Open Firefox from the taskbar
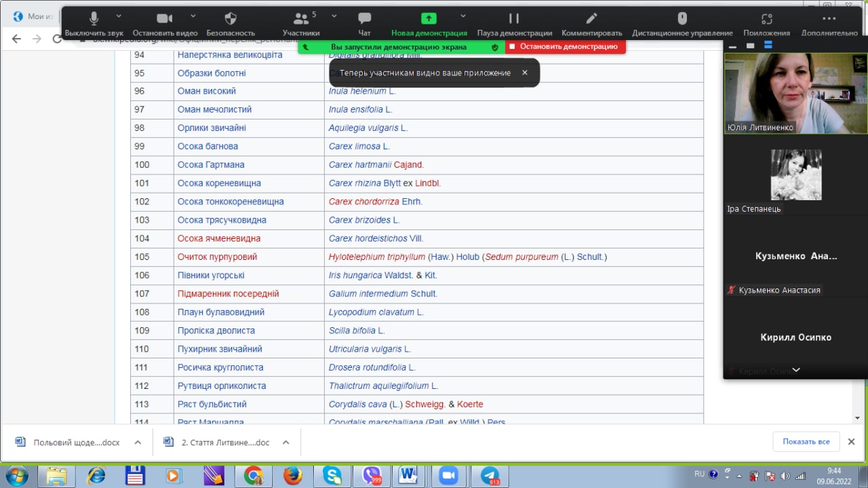868x488 pixels. (x=293, y=476)
